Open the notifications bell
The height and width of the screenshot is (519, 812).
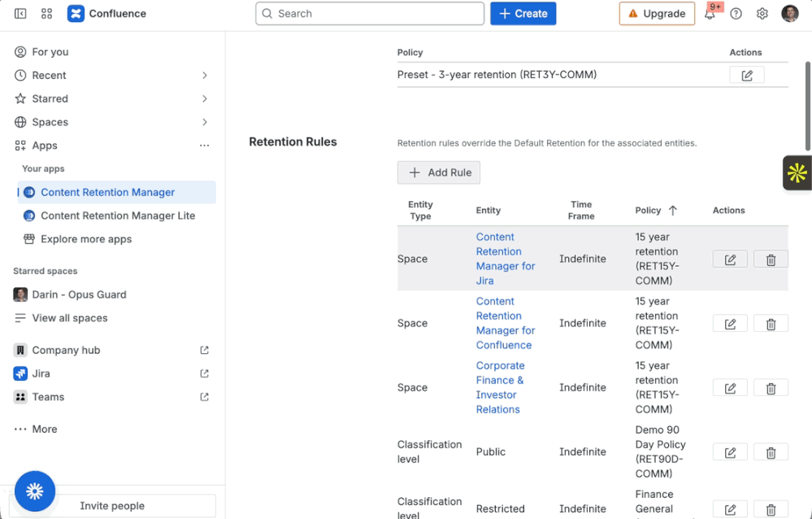[x=710, y=14]
